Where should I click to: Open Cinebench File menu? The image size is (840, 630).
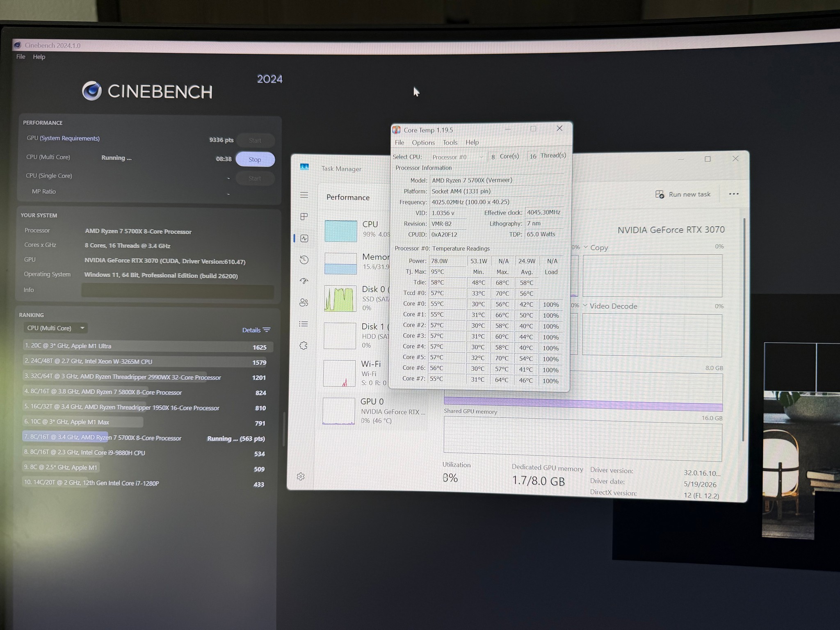pyautogui.click(x=21, y=57)
